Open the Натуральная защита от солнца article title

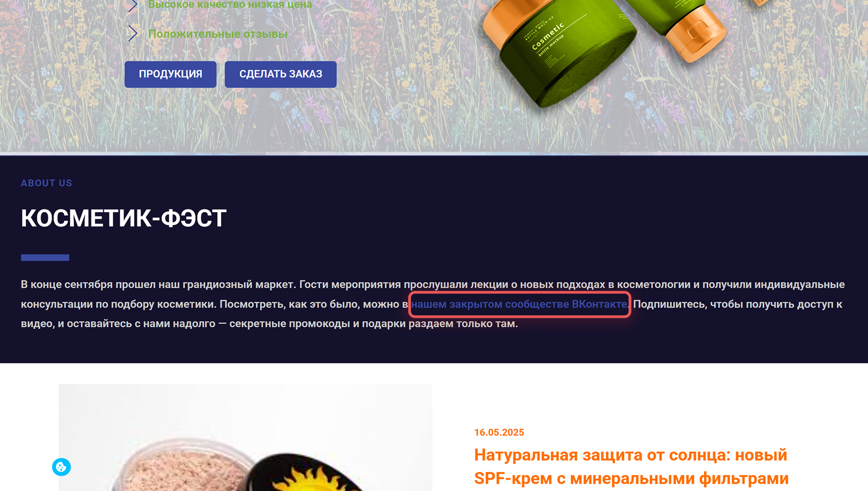click(x=631, y=467)
